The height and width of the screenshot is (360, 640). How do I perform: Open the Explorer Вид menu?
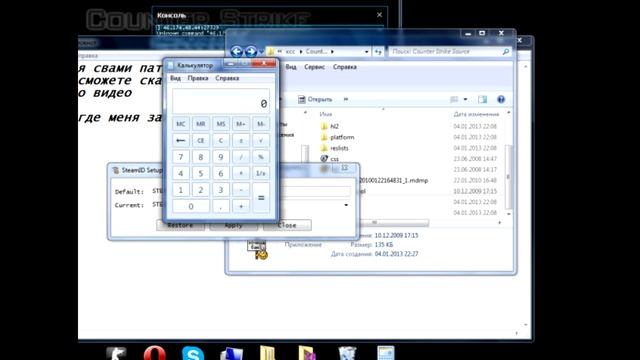pos(291,67)
